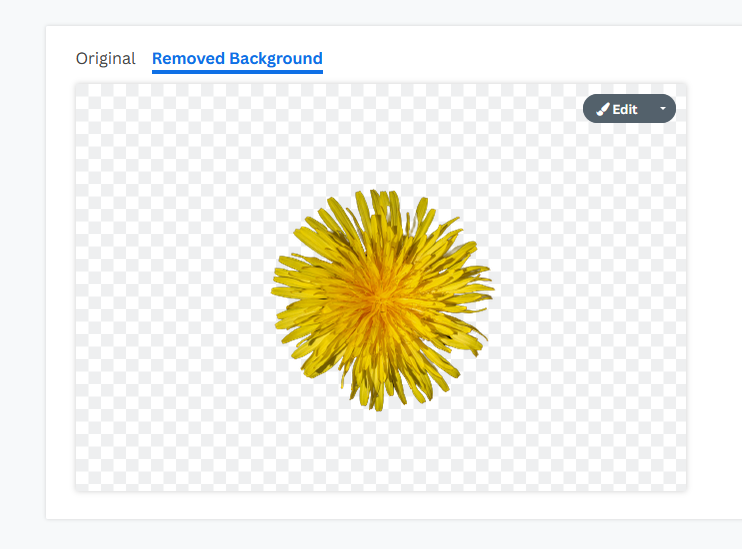The width and height of the screenshot is (742, 549).
Task: Click the orange center of the dandelion
Action: click(x=379, y=298)
